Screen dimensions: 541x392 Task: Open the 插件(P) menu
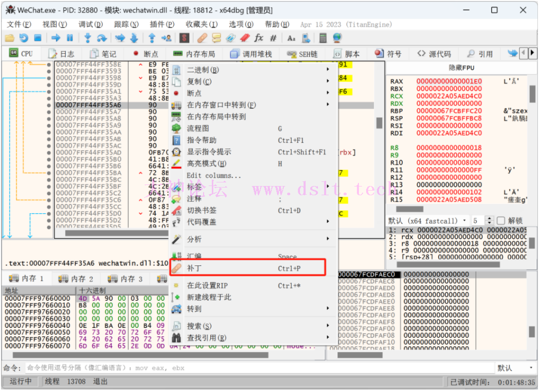pyautogui.click(x=162, y=25)
